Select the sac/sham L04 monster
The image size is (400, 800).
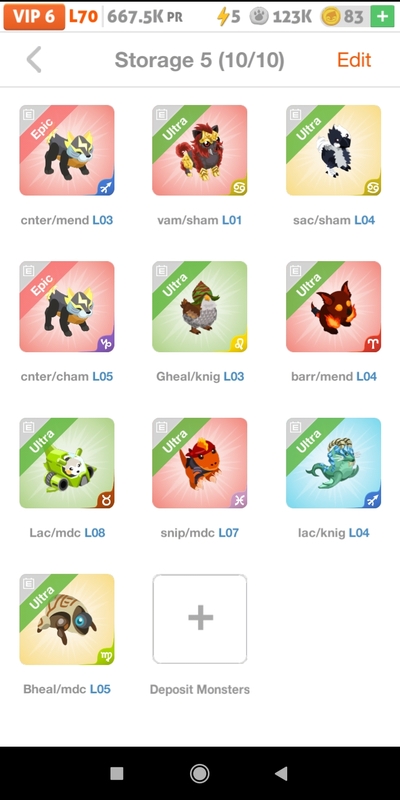coord(334,151)
